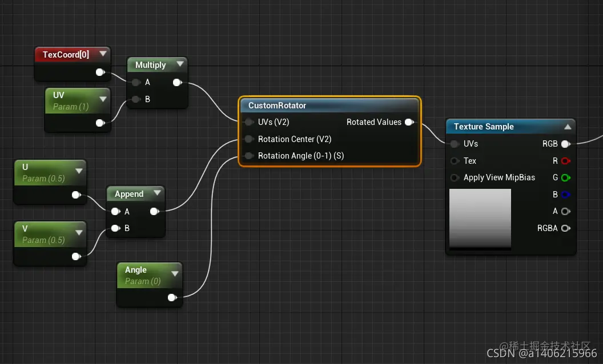
Task: Click the Apply View MipBias input pin
Action: pyautogui.click(x=455, y=177)
